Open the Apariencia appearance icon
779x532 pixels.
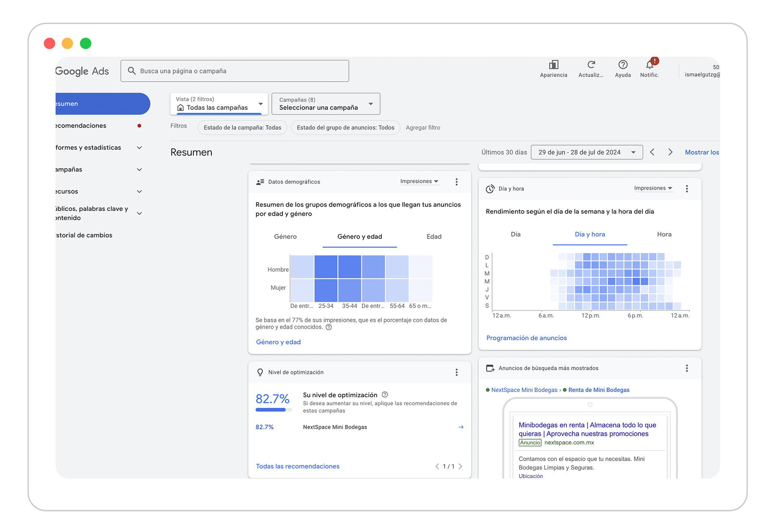tap(553, 65)
